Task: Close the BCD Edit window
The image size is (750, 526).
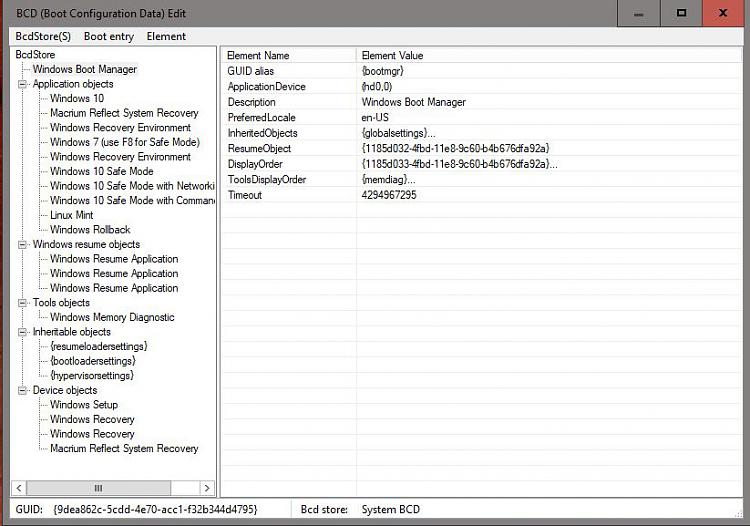Action: point(723,13)
